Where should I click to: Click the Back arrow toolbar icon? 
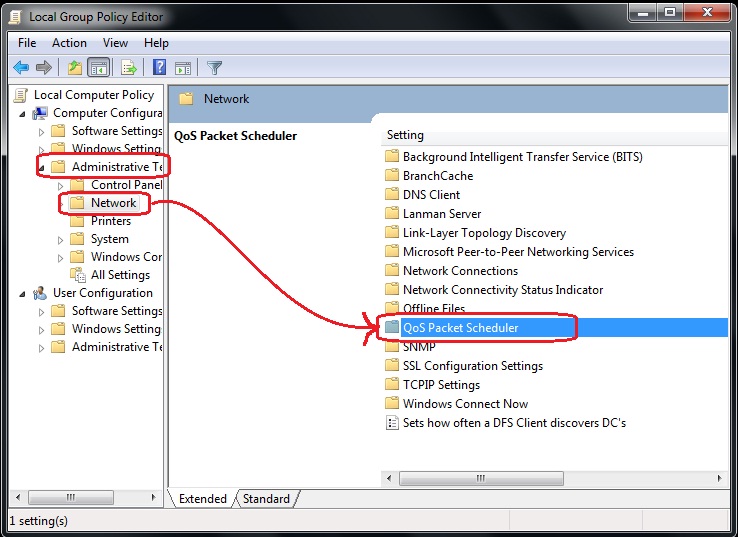click(21, 68)
